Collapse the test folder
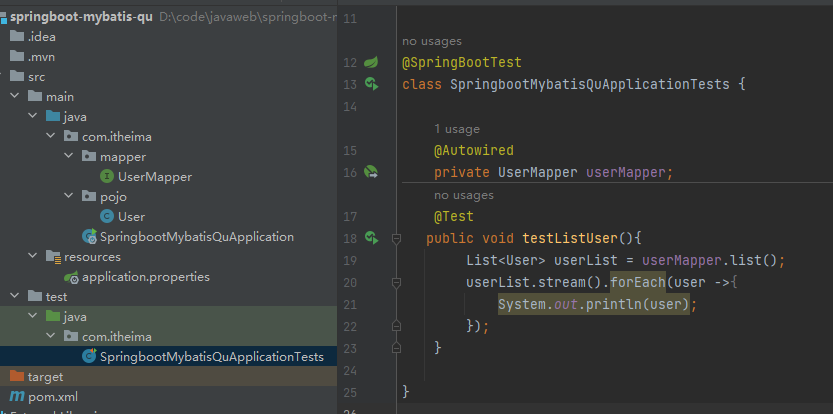 [x=15, y=297]
